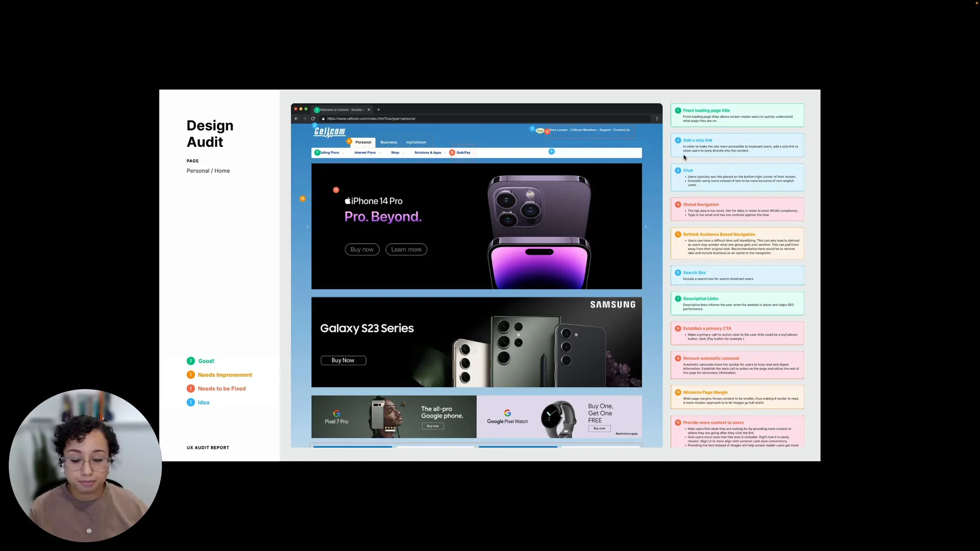Click the 'Good!' legend label
Screen dimensions: 980x551
tap(206, 361)
